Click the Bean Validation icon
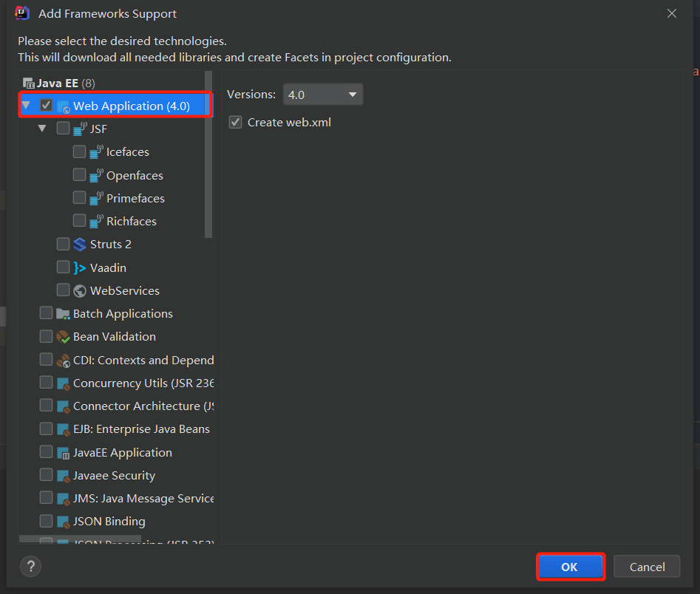 64,337
